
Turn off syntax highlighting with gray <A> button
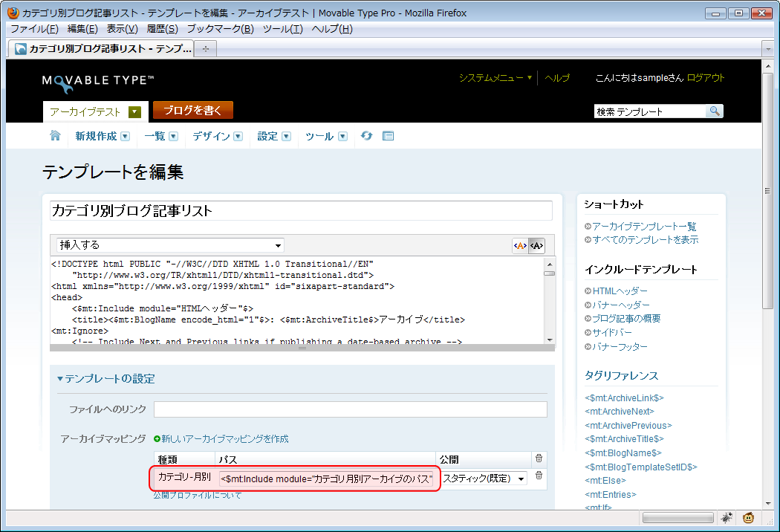point(536,246)
